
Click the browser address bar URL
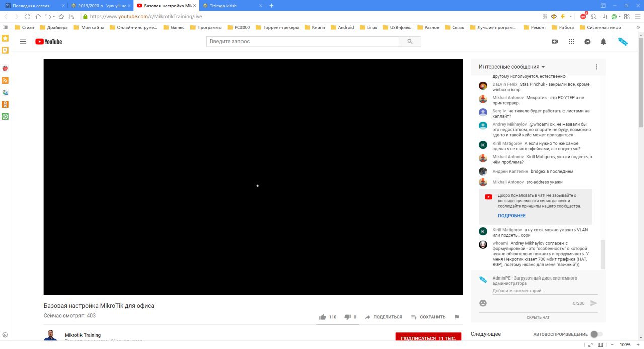pos(146,16)
